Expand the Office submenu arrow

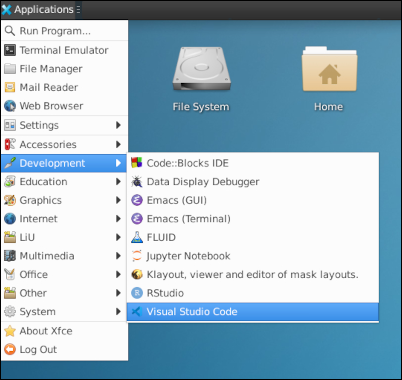(x=118, y=274)
